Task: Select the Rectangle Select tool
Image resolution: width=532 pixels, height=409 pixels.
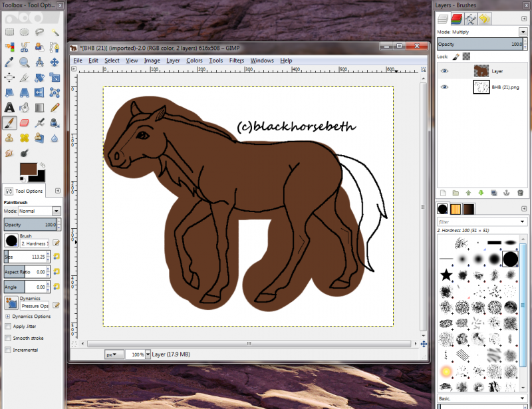Action: [x=9, y=32]
